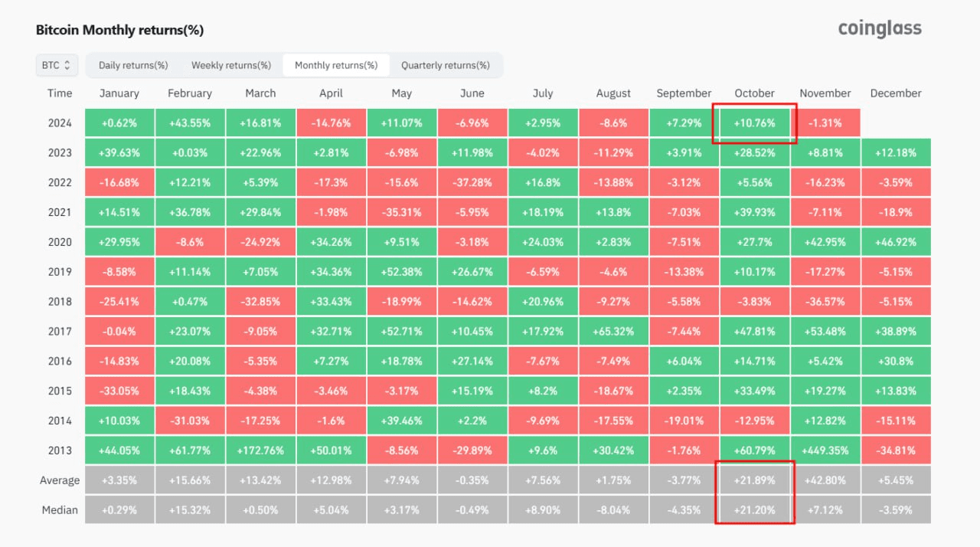Click the Time column header

click(60, 93)
